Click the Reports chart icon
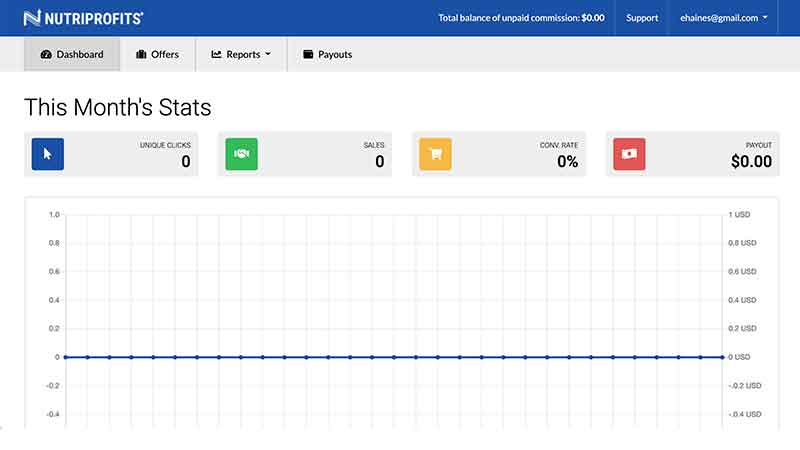The width and height of the screenshot is (800, 450). 216,54
